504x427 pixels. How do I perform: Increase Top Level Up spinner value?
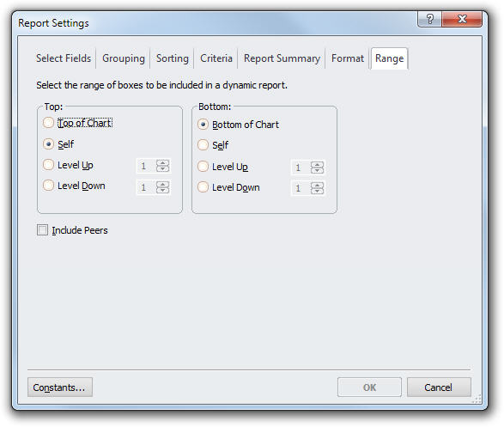[x=162, y=162]
